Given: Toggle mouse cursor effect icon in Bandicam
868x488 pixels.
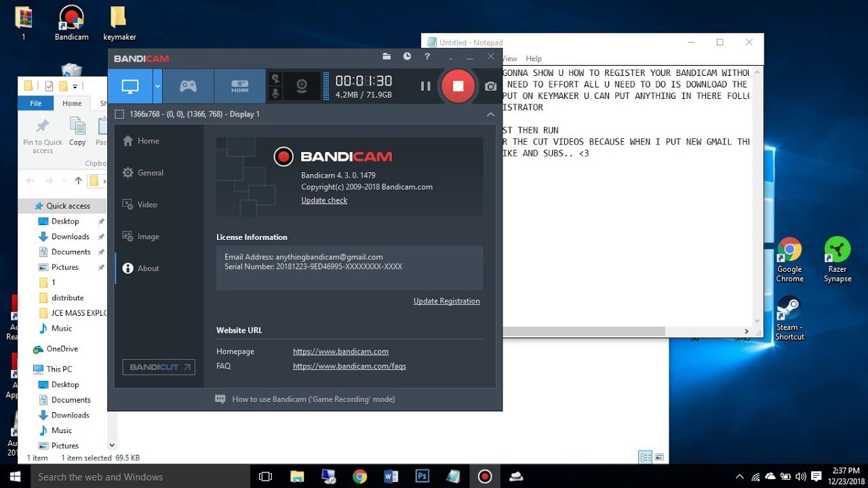Looking at the screenshot, I should coord(276,79).
